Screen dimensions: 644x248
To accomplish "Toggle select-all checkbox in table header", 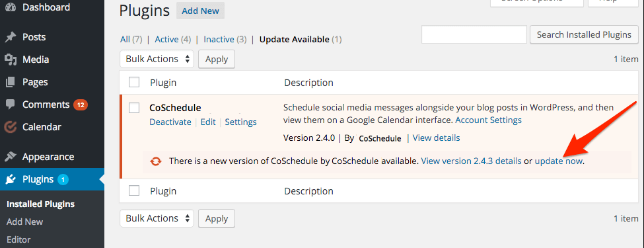I will coord(134,82).
